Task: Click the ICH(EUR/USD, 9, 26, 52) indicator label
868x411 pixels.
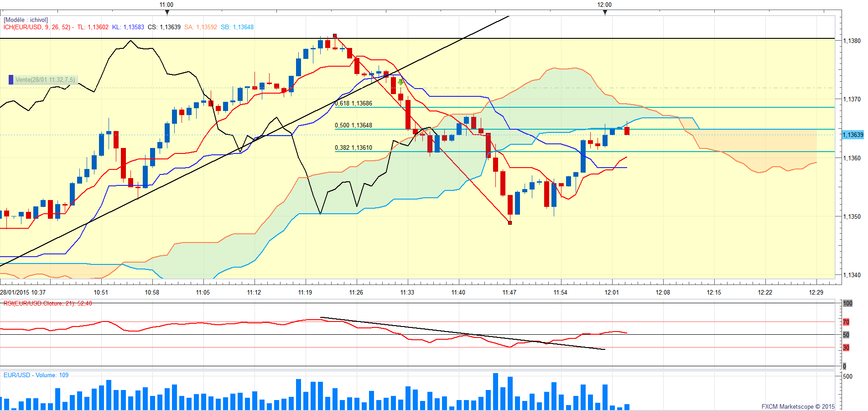Action: pos(38,27)
